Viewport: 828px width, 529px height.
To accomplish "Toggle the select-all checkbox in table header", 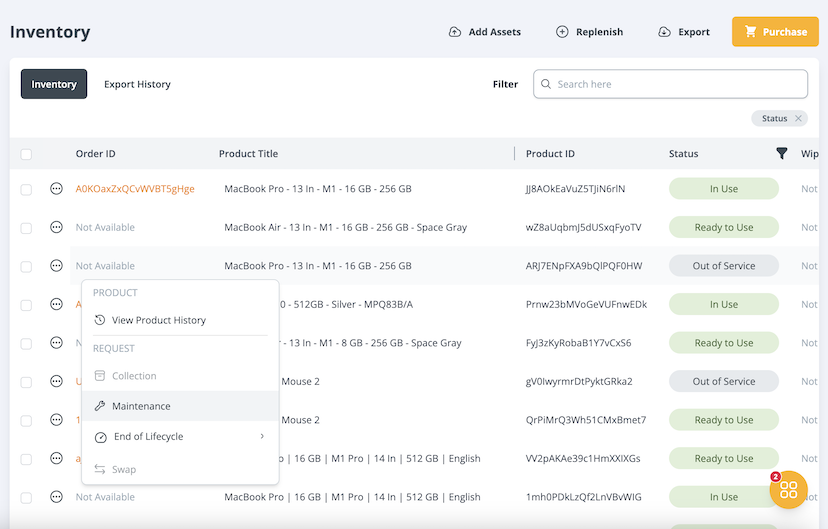I will (x=26, y=154).
